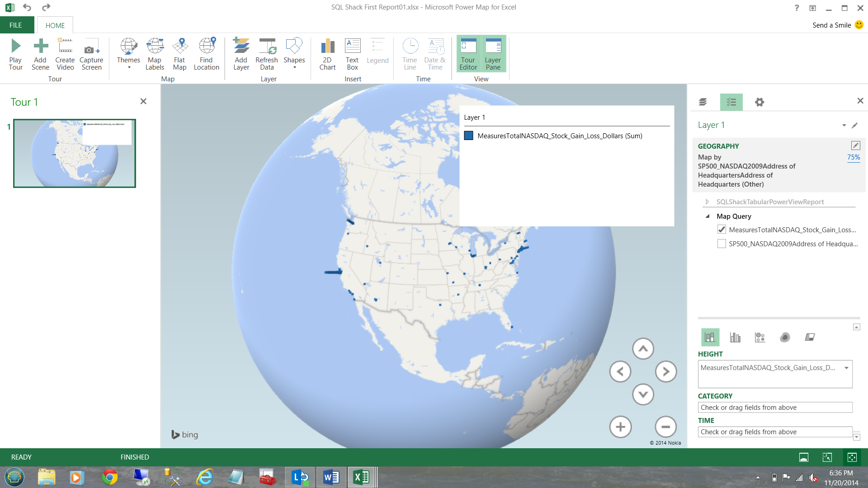This screenshot has height=488, width=868.
Task: Open layer settings gear icon
Action: (759, 102)
